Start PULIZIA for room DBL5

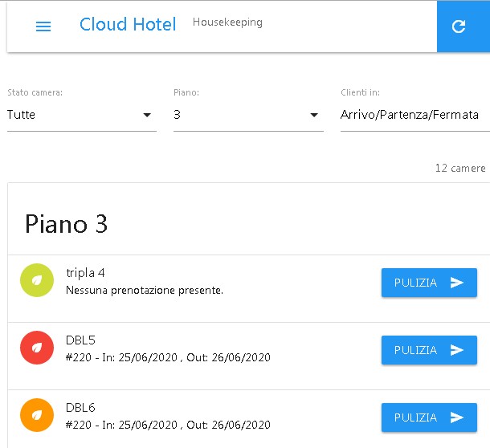click(429, 350)
